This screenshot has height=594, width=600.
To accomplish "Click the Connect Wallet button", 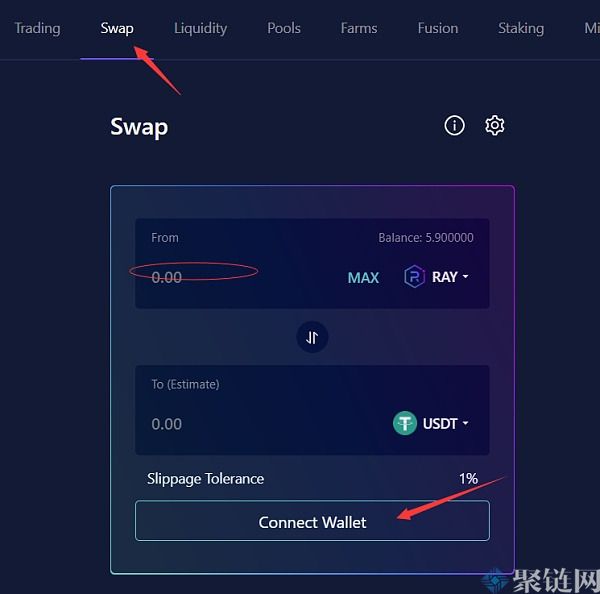I will coord(312,521).
